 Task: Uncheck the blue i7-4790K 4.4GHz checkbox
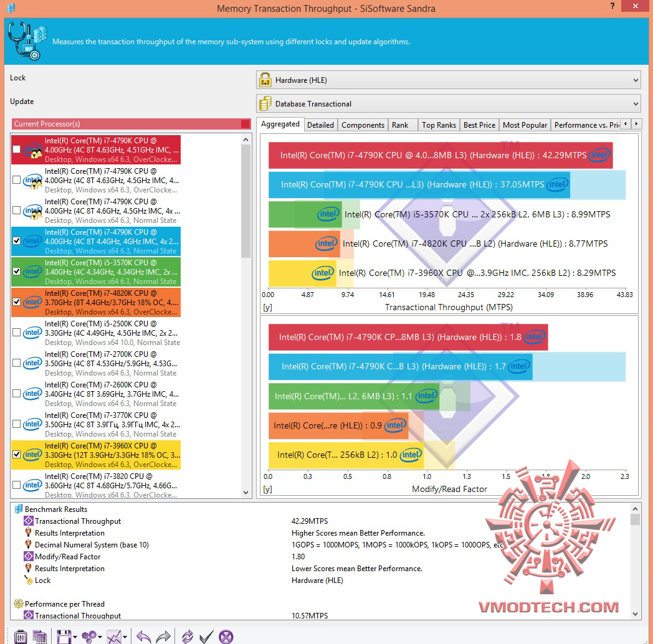click(x=16, y=240)
